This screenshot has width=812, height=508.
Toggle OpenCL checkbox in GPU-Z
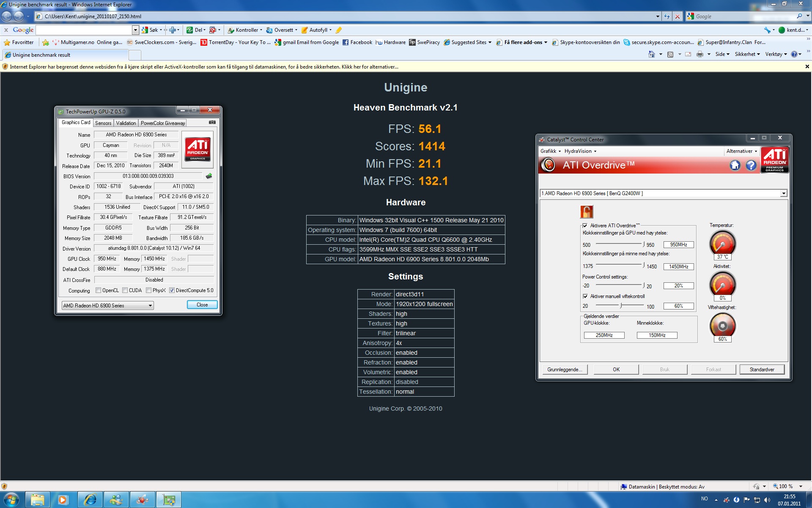(x=98, y=290)
